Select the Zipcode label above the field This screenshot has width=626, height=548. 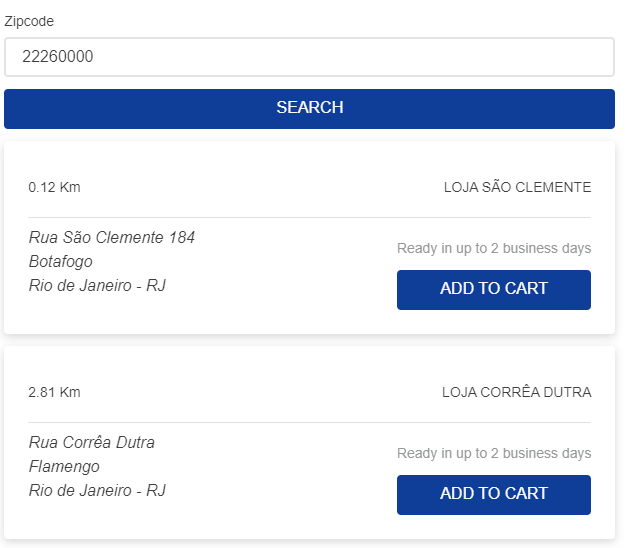pyautogui.click(x=29, y=21)
